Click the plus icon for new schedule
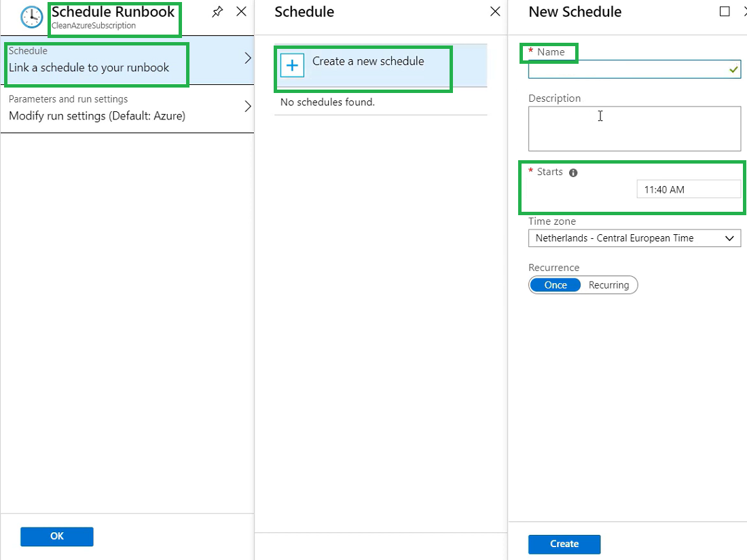The height and width of the screenshot is (560, 747). tap(292, 65)
